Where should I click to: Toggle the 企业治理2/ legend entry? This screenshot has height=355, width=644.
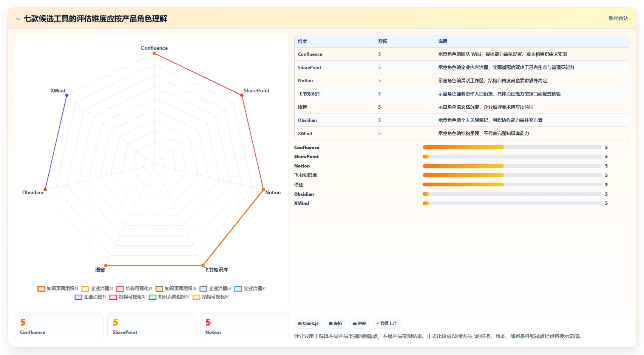click(250, 289)
